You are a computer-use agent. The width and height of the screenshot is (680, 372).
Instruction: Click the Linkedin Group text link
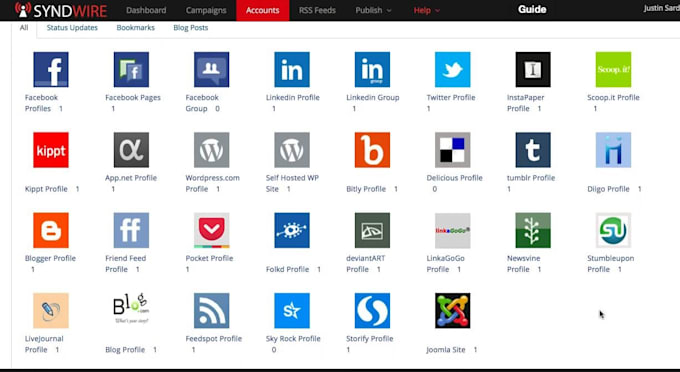click(x=373, y=98)
